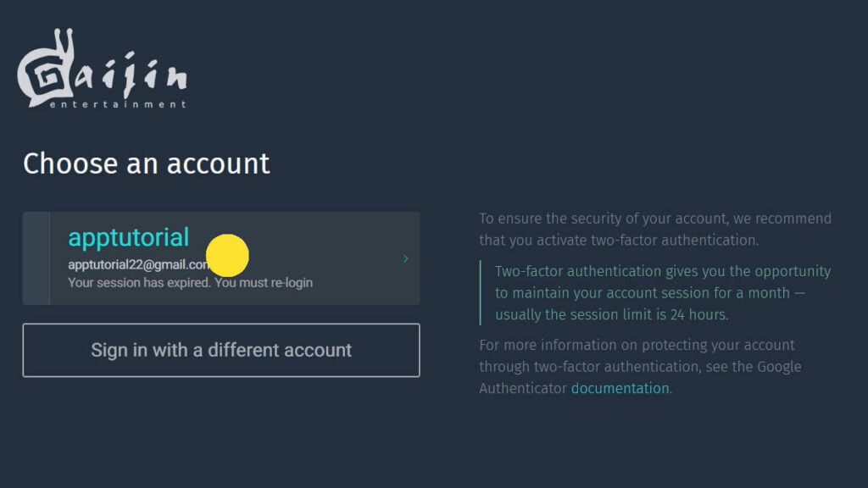The image size is (868, 488).
Task: Click the 'Your session has expired' message
Action: 190,282
